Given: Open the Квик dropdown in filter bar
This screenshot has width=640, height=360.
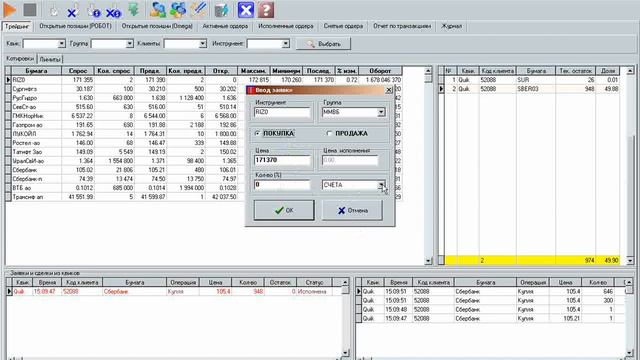Looking at the screenshot, I should click(x=61, y=43).
